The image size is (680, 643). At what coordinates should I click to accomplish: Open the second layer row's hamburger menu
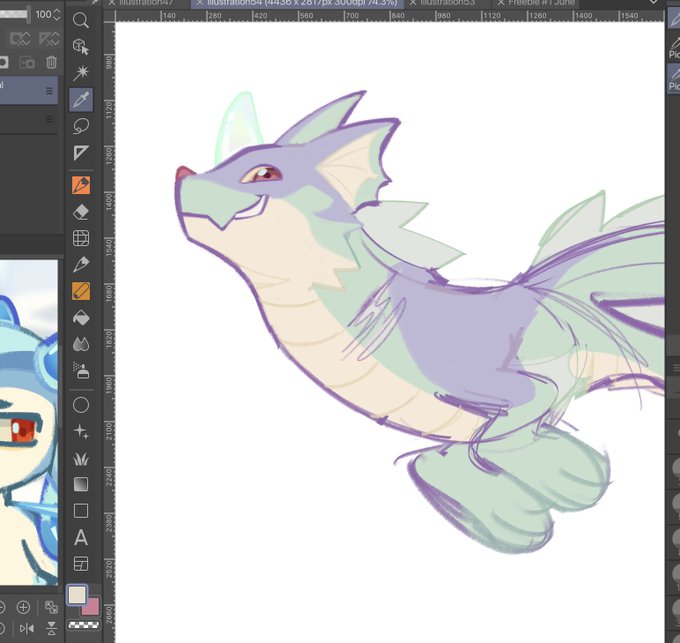coord(49,119)
